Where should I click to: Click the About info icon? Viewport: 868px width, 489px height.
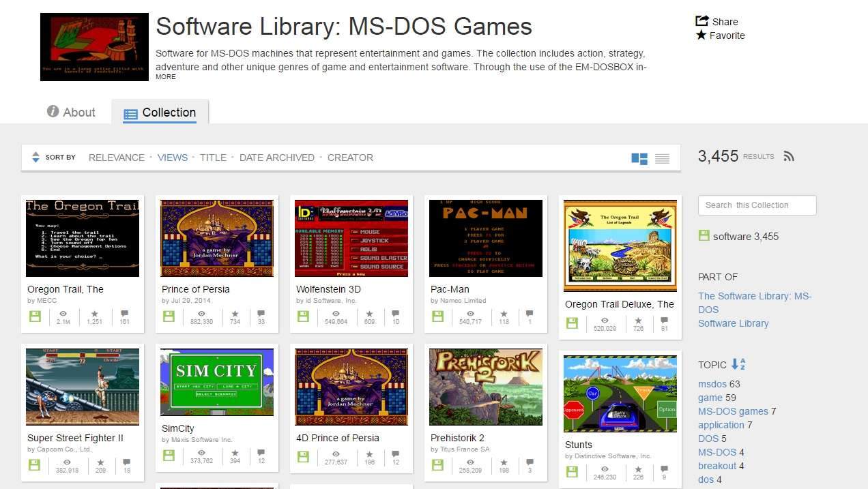(x=53, y=111)
